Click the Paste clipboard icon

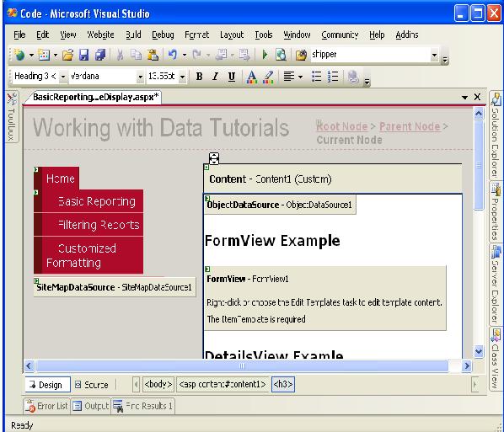tap(153, 55)
